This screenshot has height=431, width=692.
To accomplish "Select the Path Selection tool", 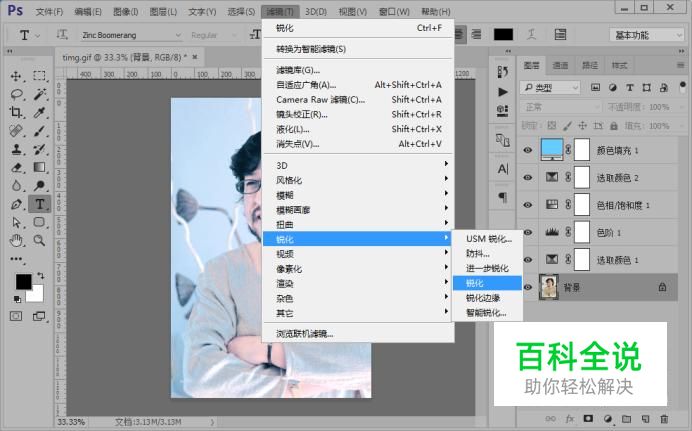I will tap(16, 222).
